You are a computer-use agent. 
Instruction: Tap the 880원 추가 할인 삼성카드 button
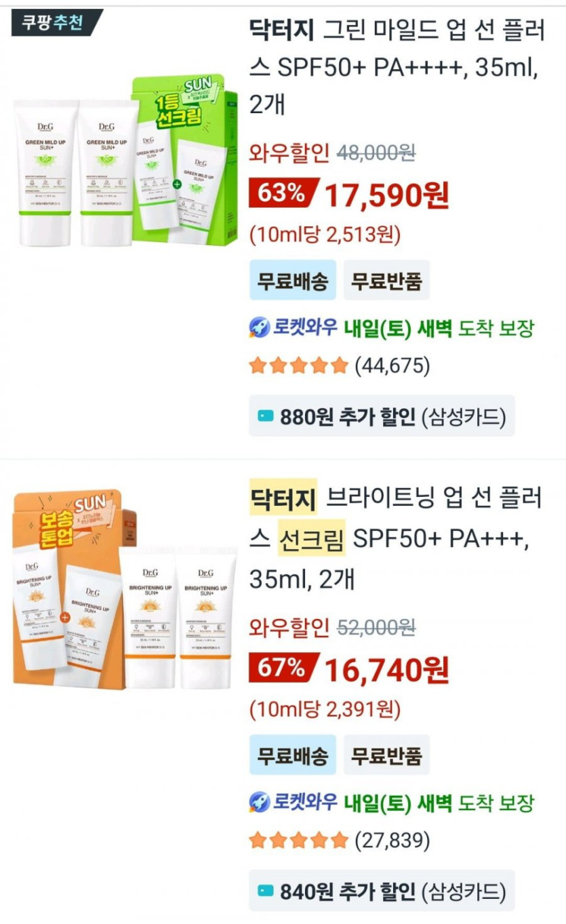[382, 416]
